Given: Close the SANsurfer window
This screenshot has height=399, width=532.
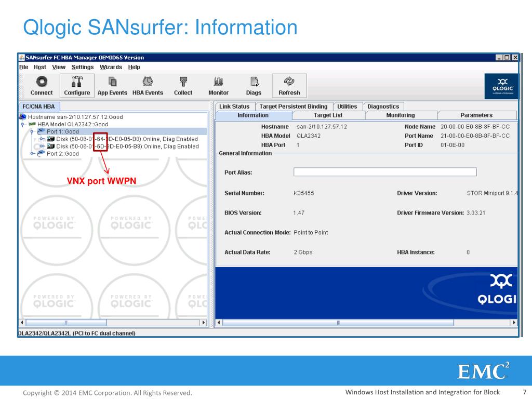Looking at the screenshot, I should 515,57.
